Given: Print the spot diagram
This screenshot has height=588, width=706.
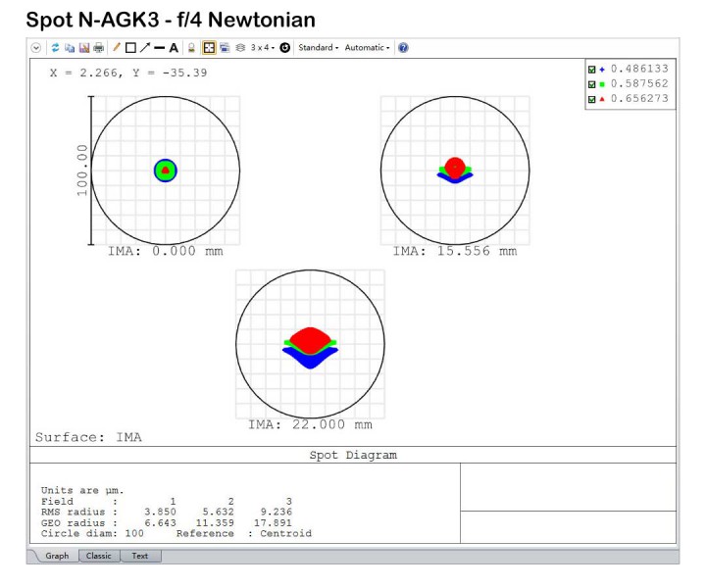Looking at the screenshot, I should point(98,47).
